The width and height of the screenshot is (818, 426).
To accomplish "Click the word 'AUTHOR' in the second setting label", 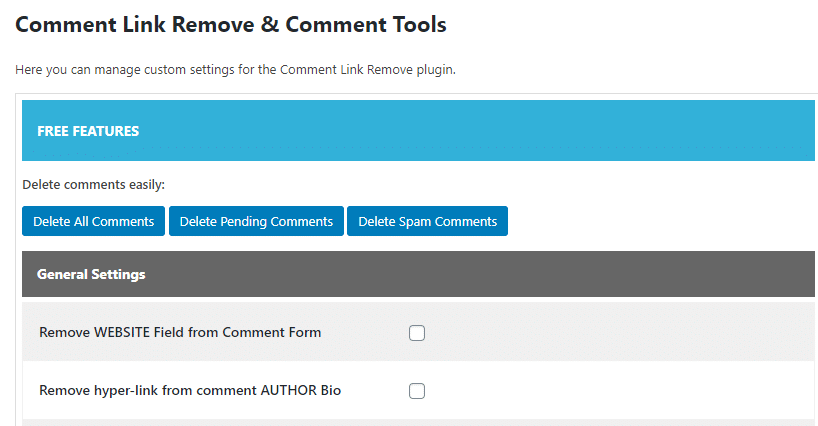I will pyautogui.click(x=290, y=390).
